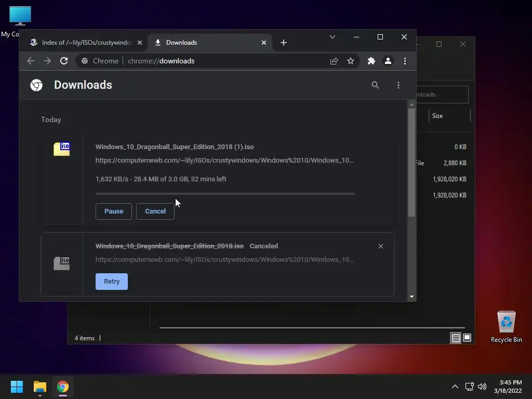Screen dimensions: 532x399
Task: Open the active download's source URL link
Action: [224, 161]
